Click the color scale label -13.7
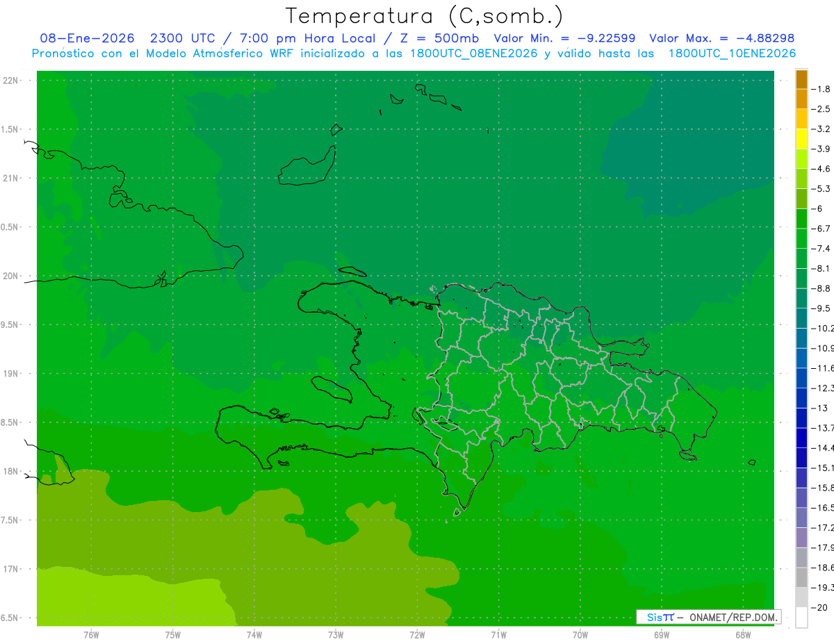This screenshot has width=834, height=644. click(824, 428)
